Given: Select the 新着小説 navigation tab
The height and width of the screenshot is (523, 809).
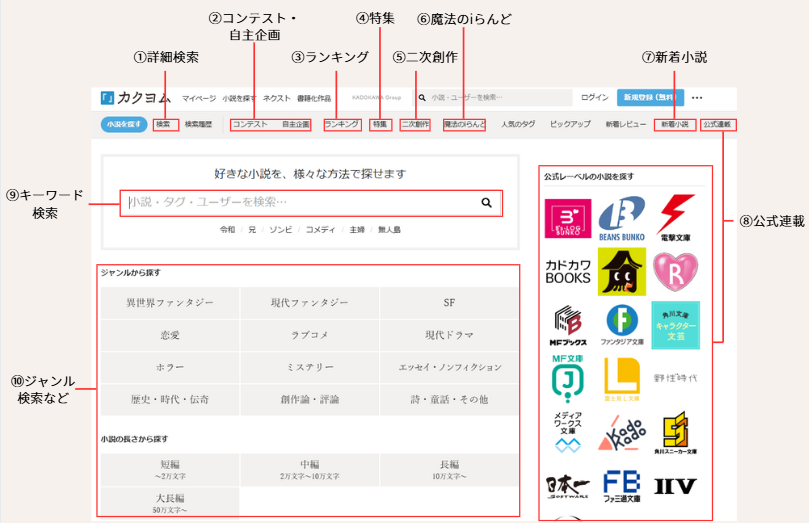Looking at the screenshot, I should [674, 125].
